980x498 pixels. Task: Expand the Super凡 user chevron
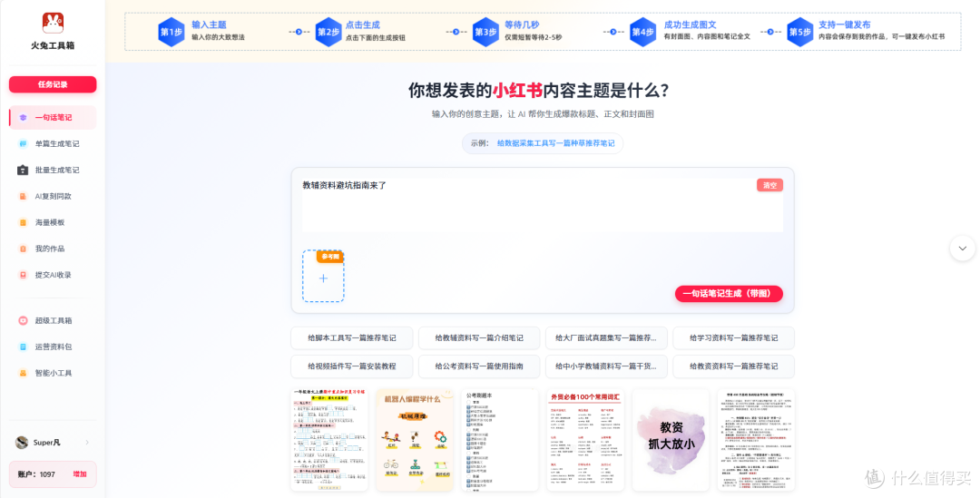87,443
